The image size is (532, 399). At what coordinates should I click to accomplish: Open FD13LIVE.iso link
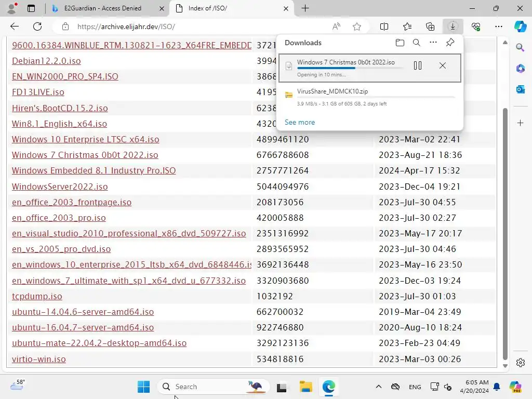[38, 92]
